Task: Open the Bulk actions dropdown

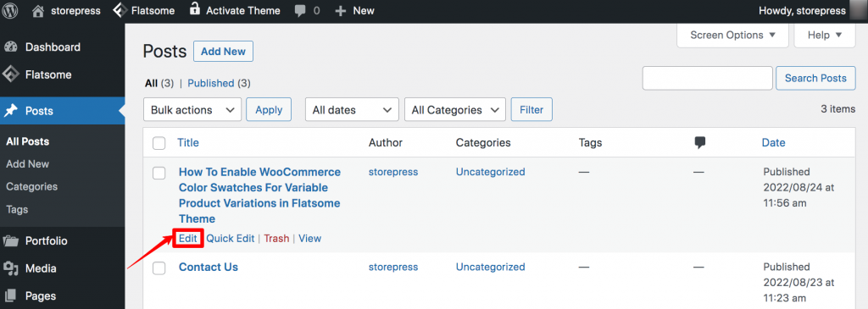Action: (x=192, y=110)
